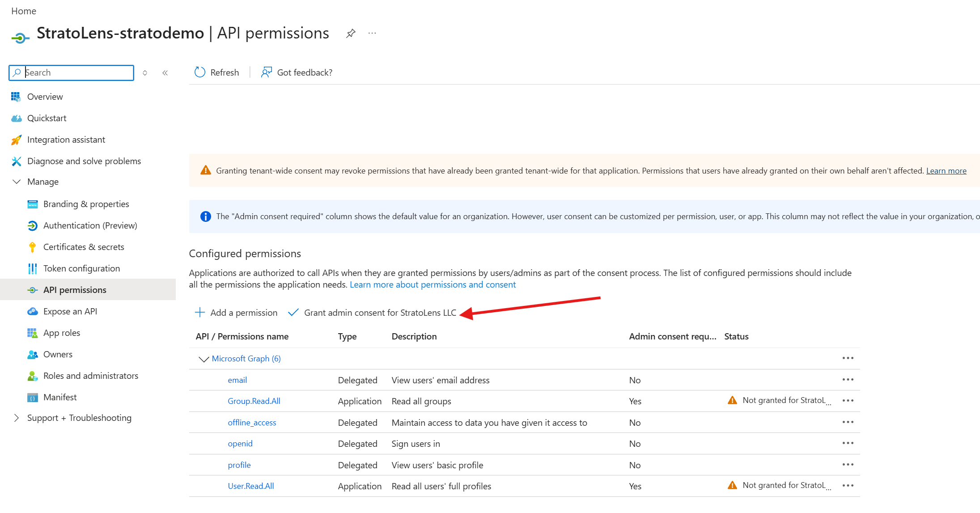The image size is (980, 513).
Task: Open the offline_access permission link
Action: point(252,423)
